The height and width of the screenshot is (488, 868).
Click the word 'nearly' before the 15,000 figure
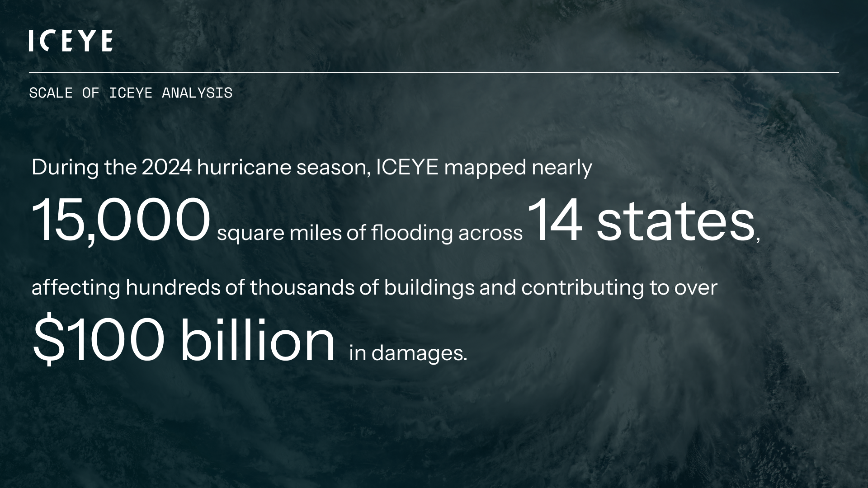pyautogui.click(x=562, y=168)
